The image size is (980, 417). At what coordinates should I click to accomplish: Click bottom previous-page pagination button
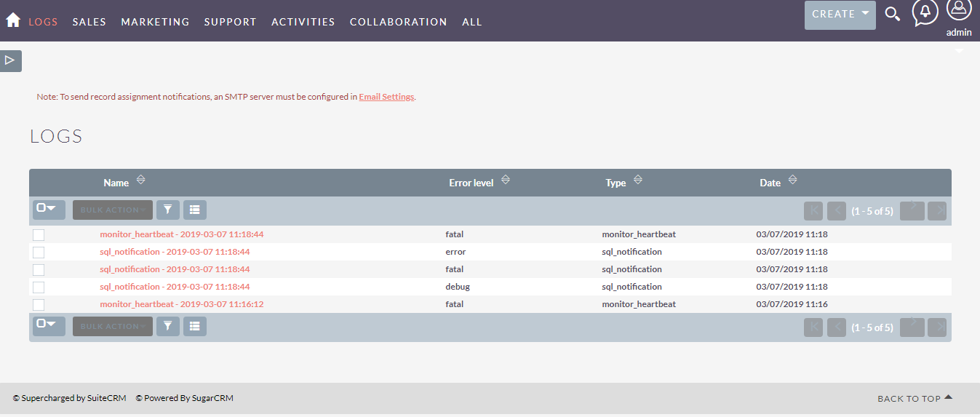click(x=837, y=327)
